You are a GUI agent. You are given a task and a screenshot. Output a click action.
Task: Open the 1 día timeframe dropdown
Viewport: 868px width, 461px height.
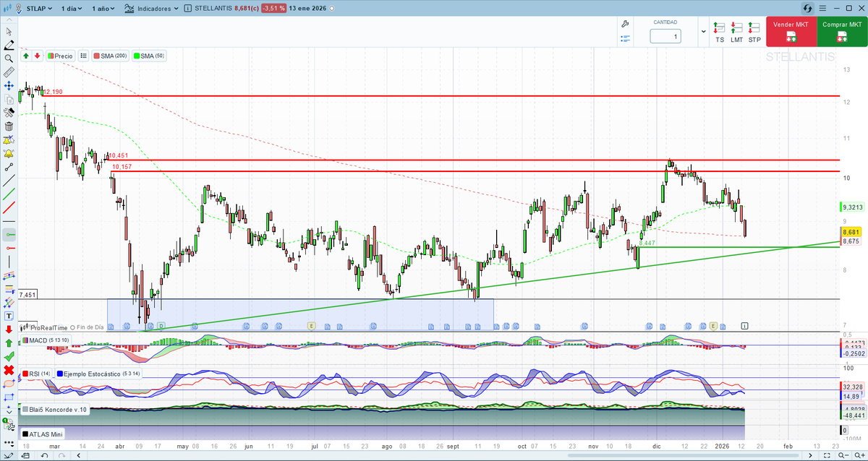(x=71, y=9)
